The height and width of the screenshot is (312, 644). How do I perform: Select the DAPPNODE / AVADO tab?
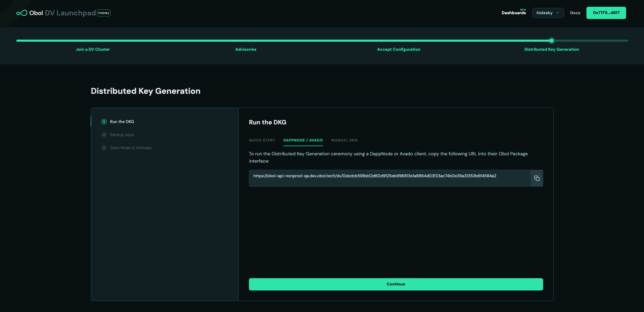[x=303, y=140]
